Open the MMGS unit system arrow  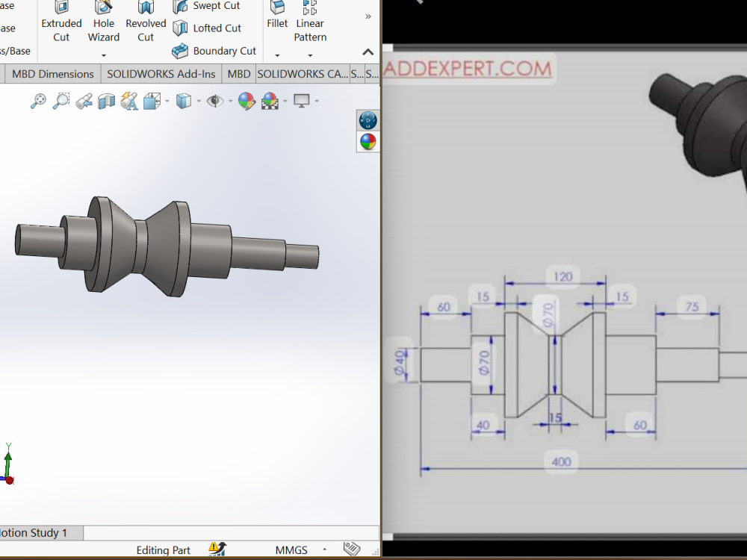pyautogui.click(x=324, y=550)
